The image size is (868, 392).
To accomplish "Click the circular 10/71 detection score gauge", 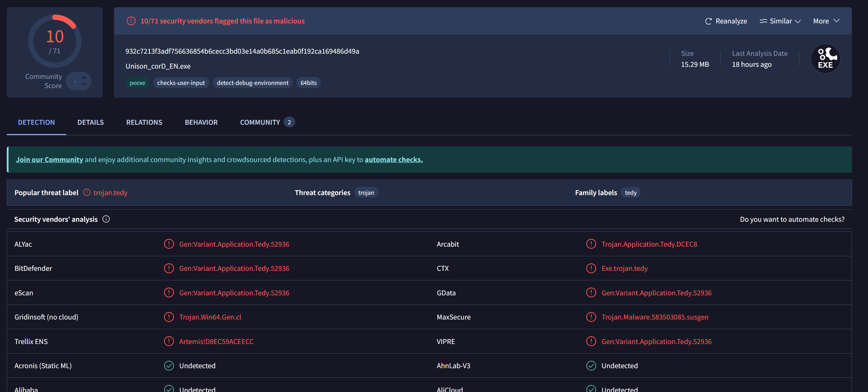I will (x=55, y=41).
